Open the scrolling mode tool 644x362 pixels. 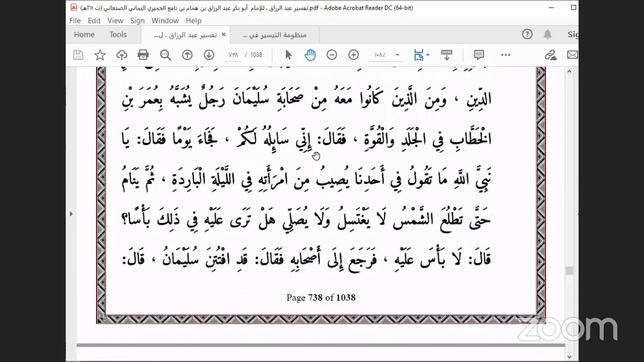tap(446, 55)
